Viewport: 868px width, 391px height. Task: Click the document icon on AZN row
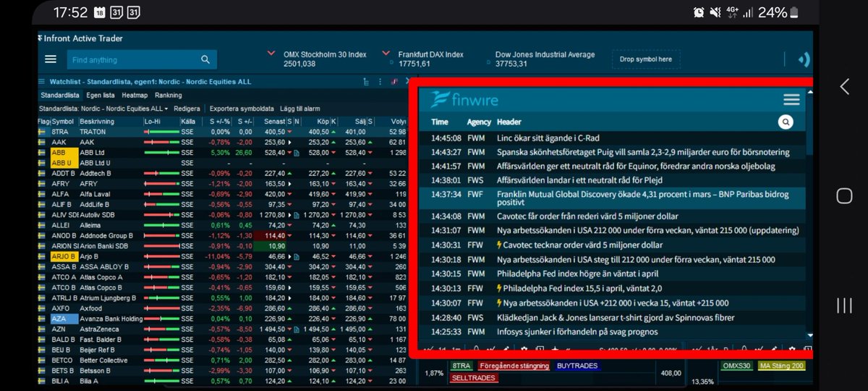click(297, 329)
